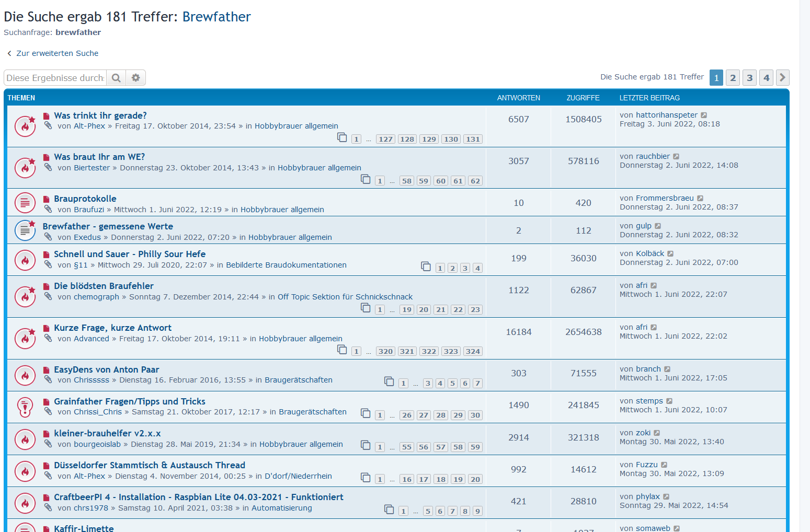Go to results page 4
Image resolution: width=810 pixels, height=532 pixels.
click(x=766, y=78)
